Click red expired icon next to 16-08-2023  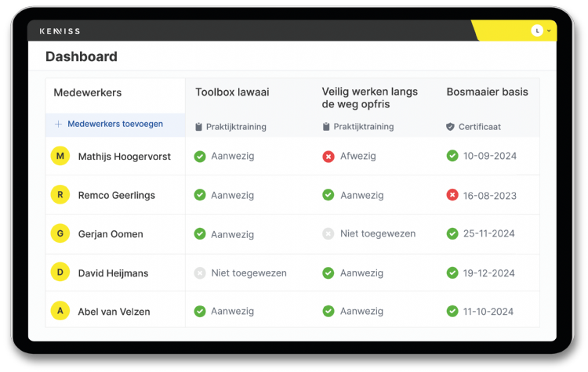click(452, 195)
